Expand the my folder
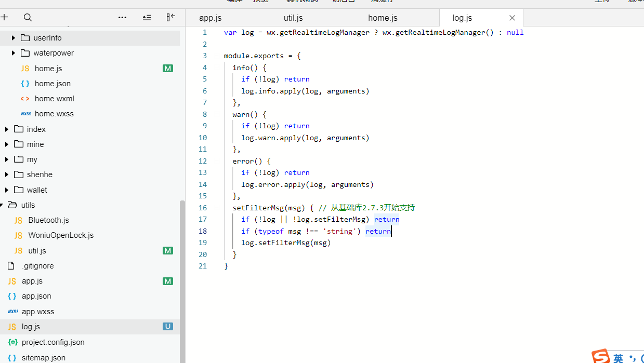The width and height of the screenshot is (644, 363). click(7, 159)
